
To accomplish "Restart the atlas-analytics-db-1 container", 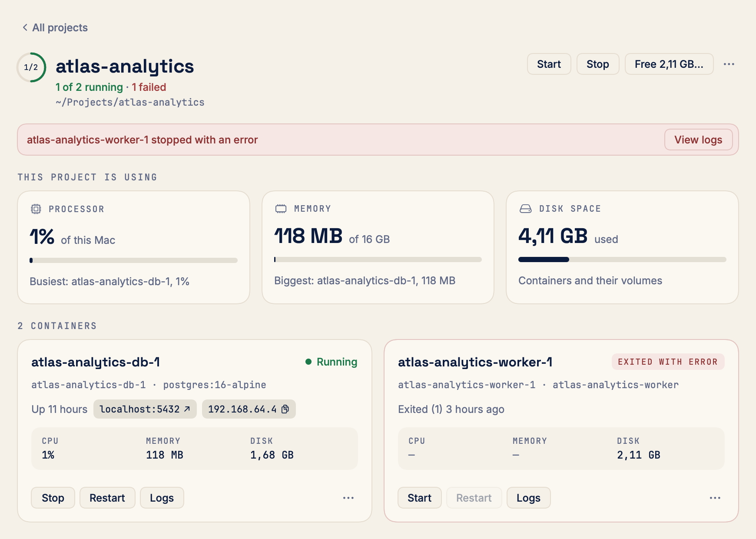I will (107, 498).
